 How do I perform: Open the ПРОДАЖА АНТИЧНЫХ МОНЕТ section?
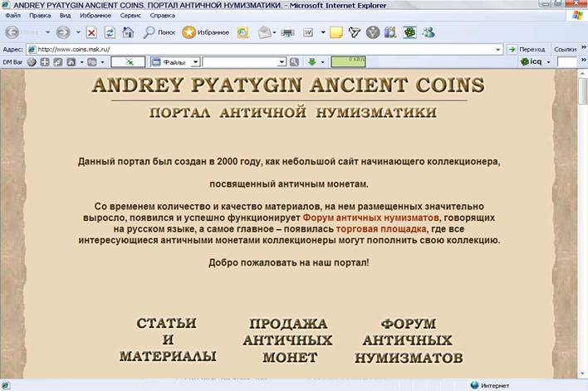(287, 340)
